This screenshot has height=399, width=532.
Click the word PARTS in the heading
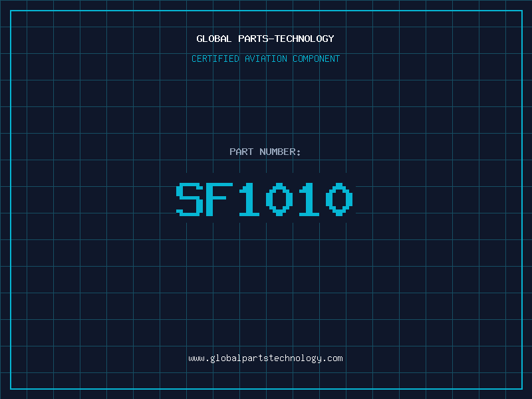(253, 39)
